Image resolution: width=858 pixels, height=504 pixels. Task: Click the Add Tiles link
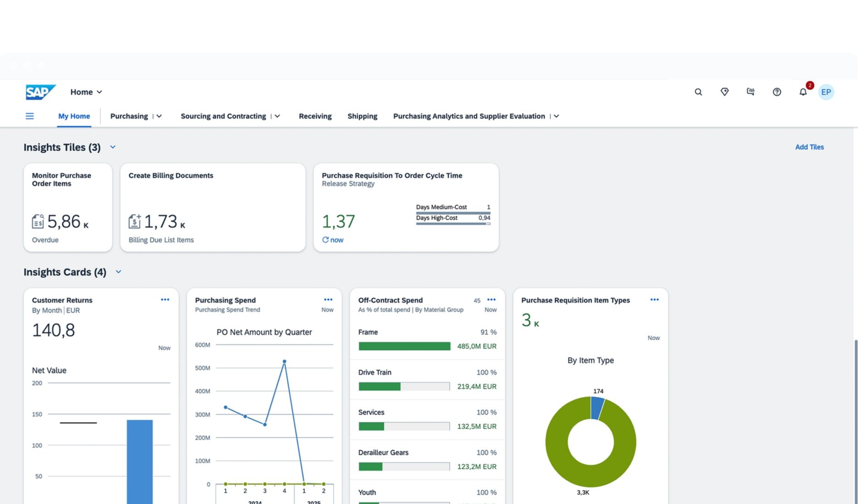(809, 147)
